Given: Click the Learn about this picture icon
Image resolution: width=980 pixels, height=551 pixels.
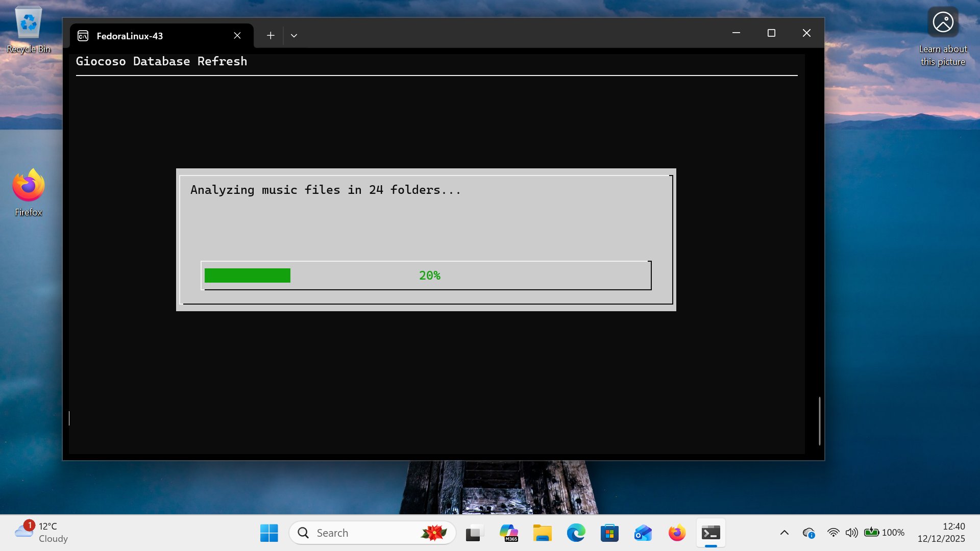Looking at the screenshot, I should coord(943,23).
